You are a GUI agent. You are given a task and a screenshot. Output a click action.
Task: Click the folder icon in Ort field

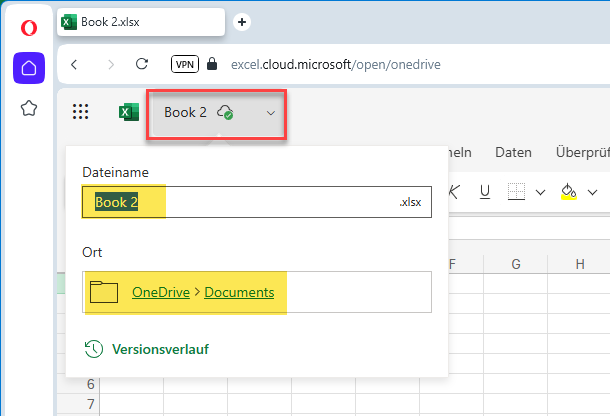coord(104,292)
